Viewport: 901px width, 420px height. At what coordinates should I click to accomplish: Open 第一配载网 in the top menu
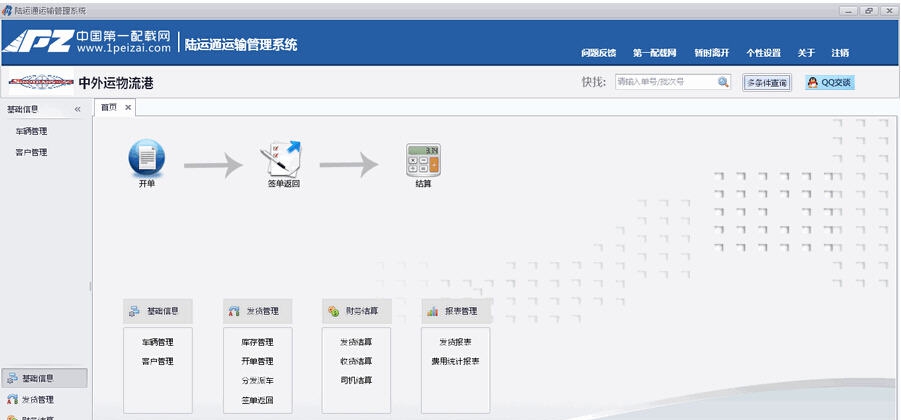(x=654, y=53)
